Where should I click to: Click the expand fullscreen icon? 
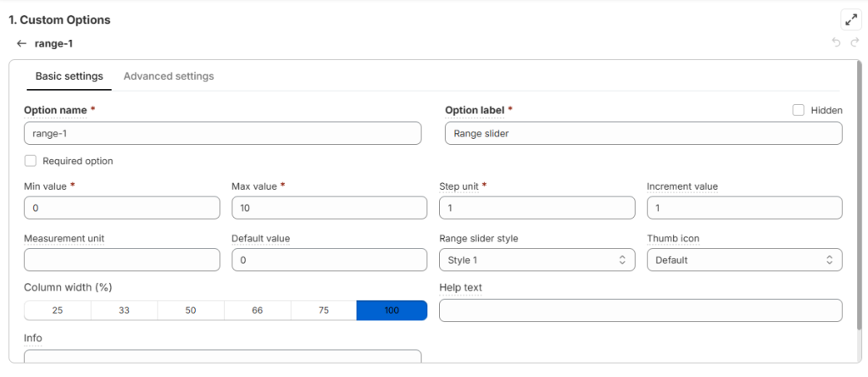851,19
